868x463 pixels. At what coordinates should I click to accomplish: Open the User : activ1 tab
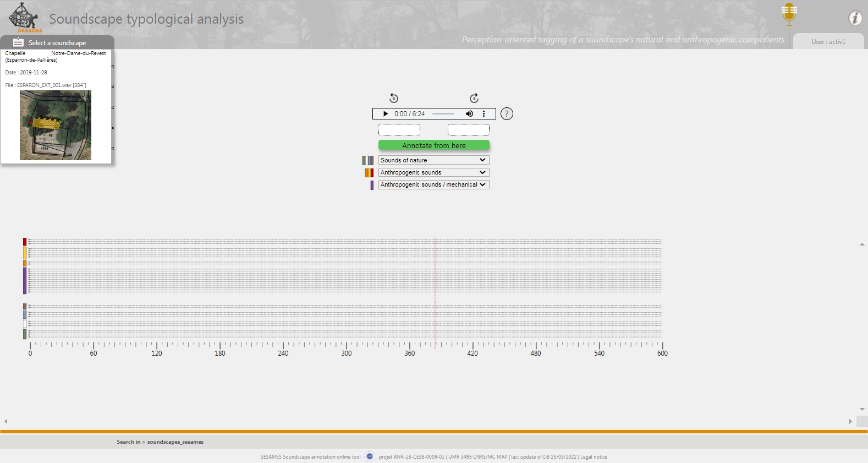click(828, 41)
